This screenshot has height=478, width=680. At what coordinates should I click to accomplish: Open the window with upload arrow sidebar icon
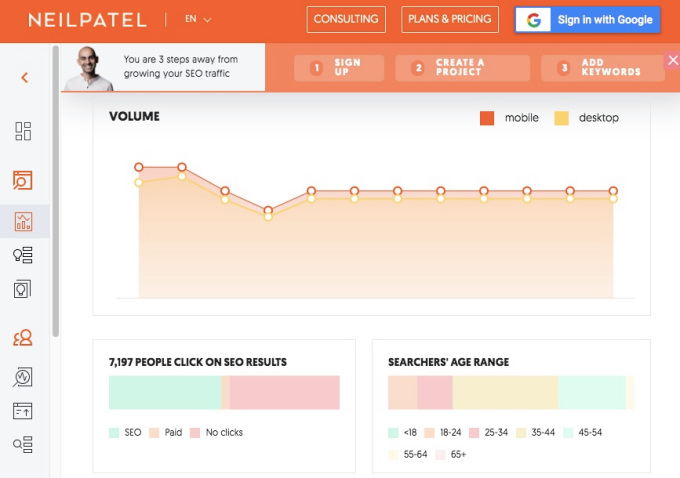click(23, 411)
